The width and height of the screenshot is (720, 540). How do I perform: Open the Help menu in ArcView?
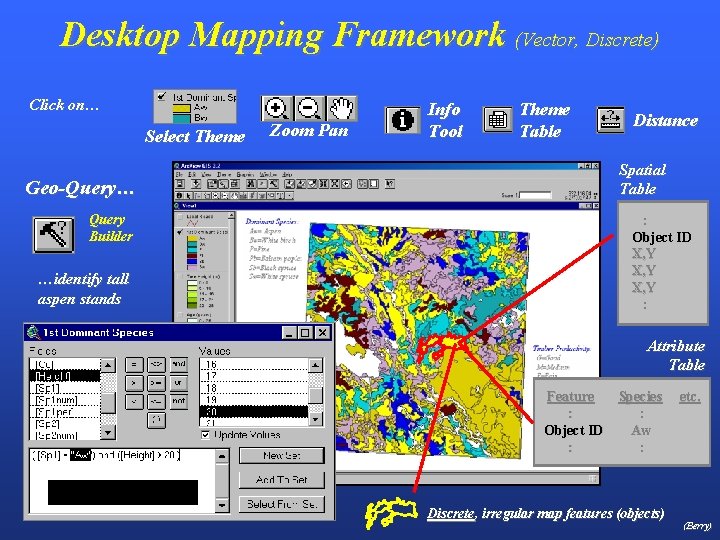287,174
